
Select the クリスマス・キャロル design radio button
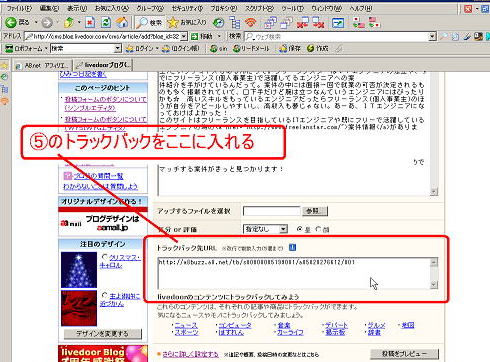(x=105, y=257)
